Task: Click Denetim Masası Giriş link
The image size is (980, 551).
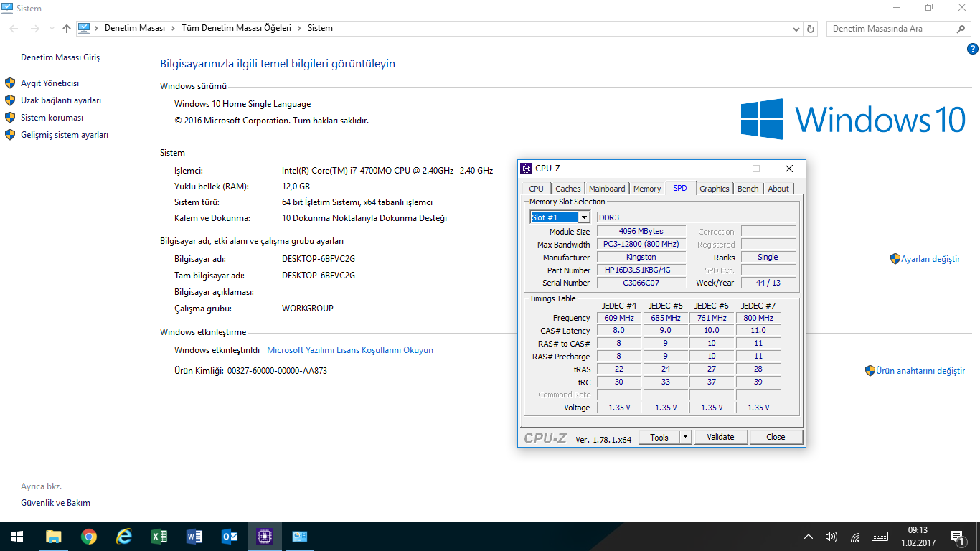Action: 60,57
